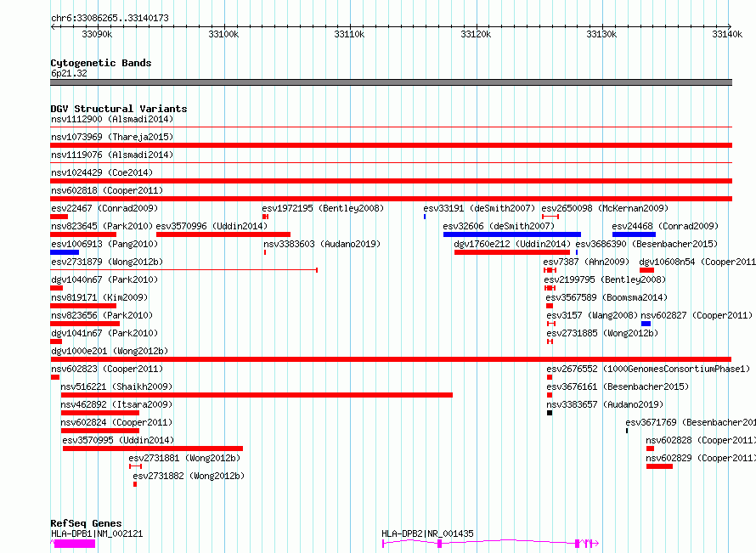Screen dimensions: 756x553
Task: Open esv2199795 (Bentley2008) variant
Action: coord(605,279)
